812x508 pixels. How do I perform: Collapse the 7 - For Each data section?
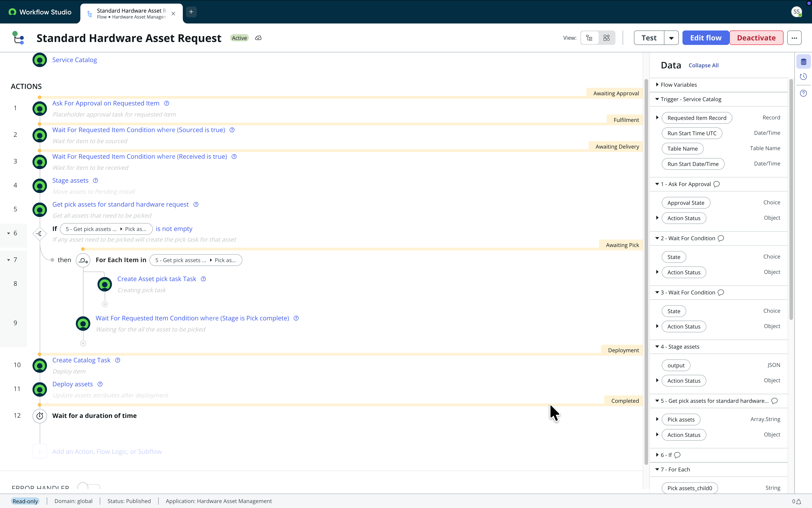(x=657, y=469)
